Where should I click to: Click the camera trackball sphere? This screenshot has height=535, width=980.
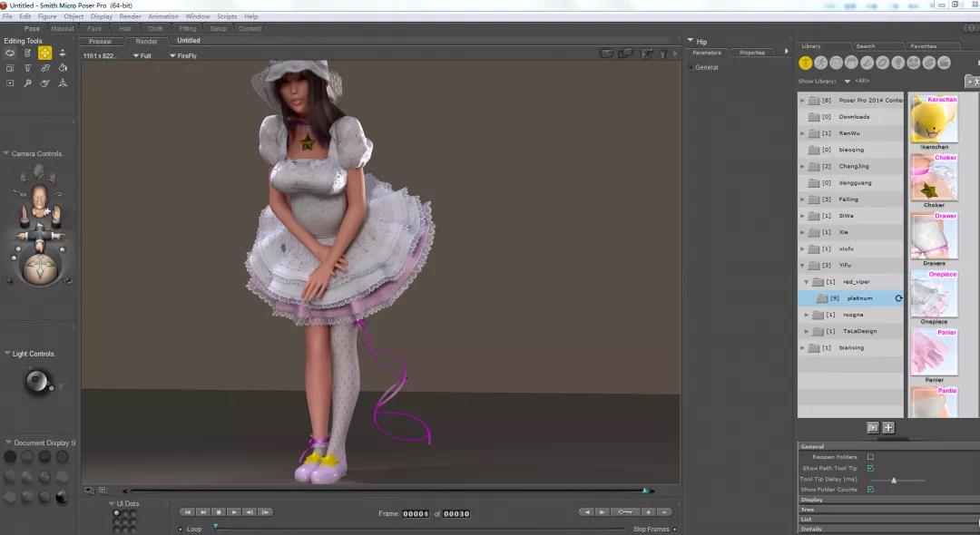pos(39,267)
